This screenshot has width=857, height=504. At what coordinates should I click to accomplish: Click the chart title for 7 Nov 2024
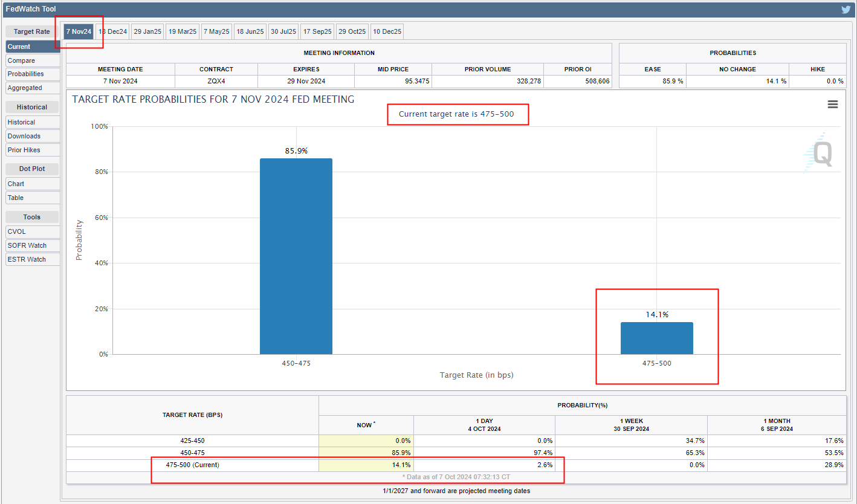click(x=213, y=99)
